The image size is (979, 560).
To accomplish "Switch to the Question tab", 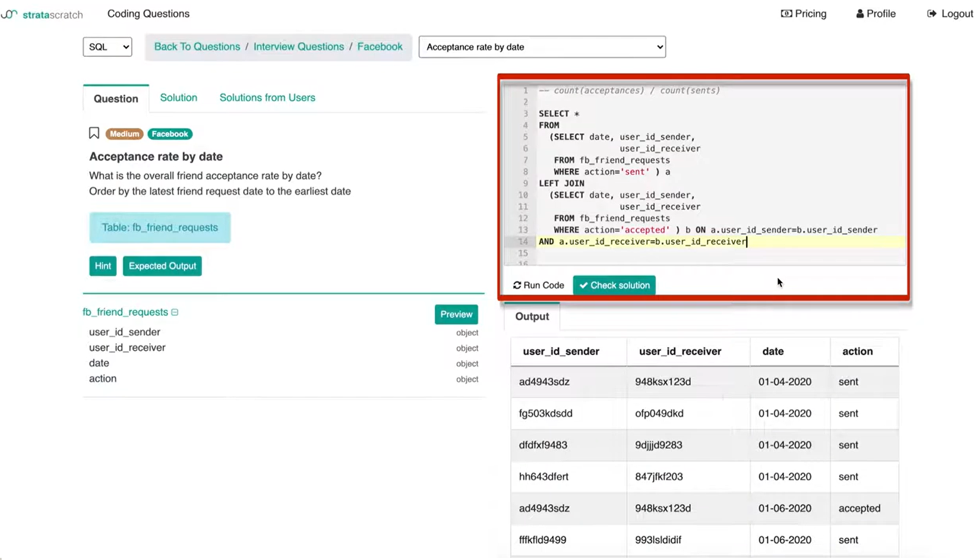I will coord(116,98).
